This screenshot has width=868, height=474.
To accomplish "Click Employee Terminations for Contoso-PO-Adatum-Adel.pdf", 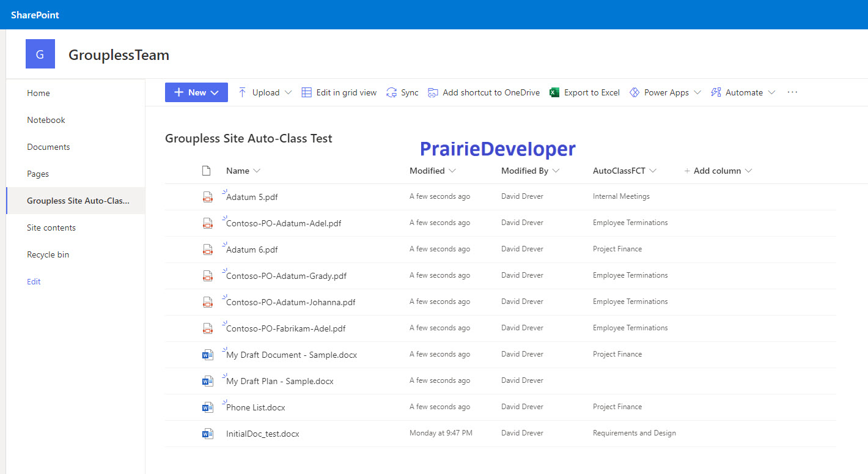I will (x=630, y=223).
